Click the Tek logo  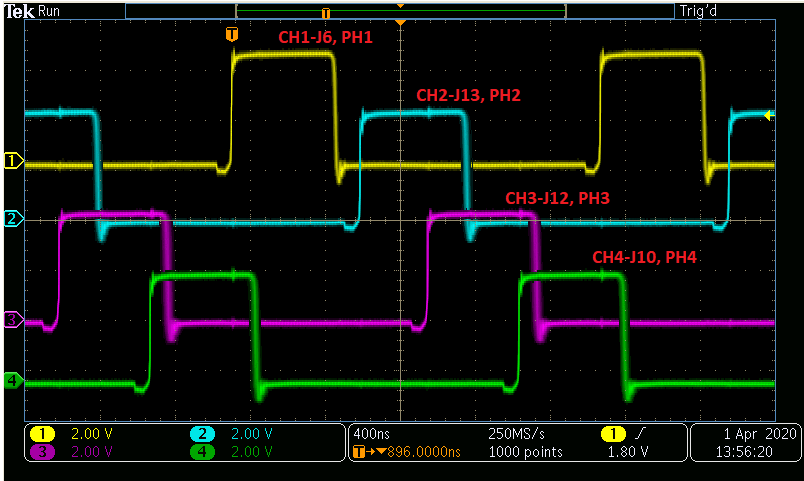click(x=19, y=11)
